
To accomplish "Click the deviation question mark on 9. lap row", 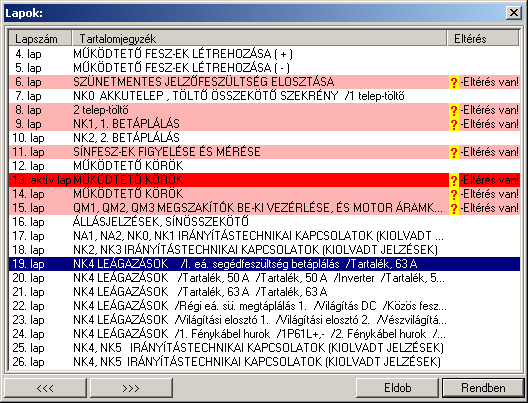I will 454,124.
